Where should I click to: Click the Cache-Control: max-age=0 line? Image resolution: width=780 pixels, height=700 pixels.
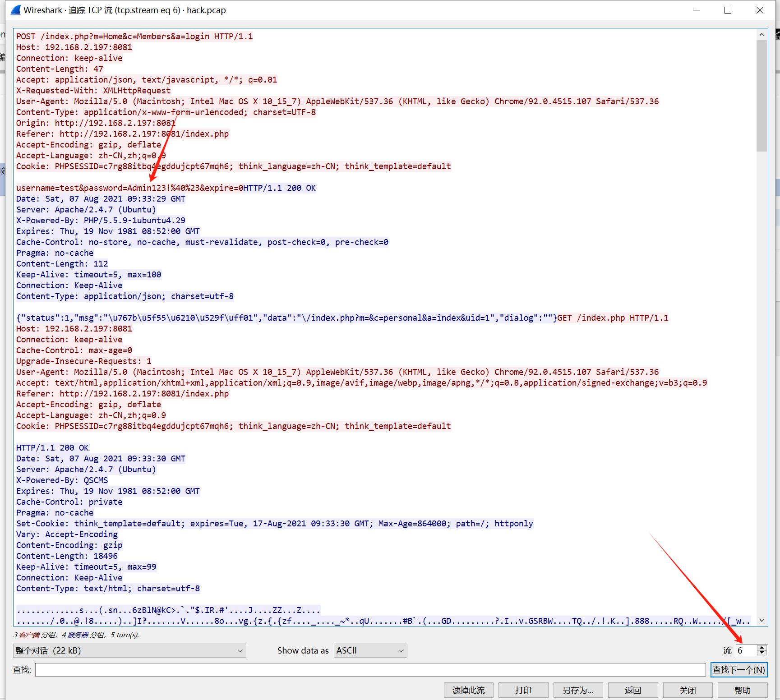(x=74, y=350)
